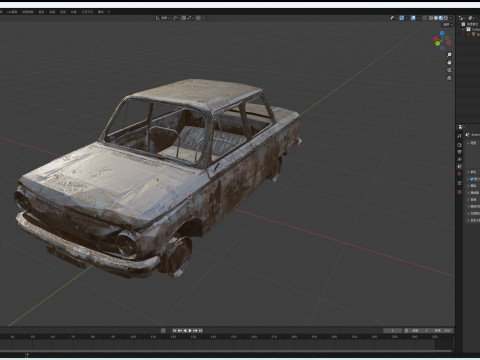Click the bright green Y axis gizmo handle

coord(437,43)
